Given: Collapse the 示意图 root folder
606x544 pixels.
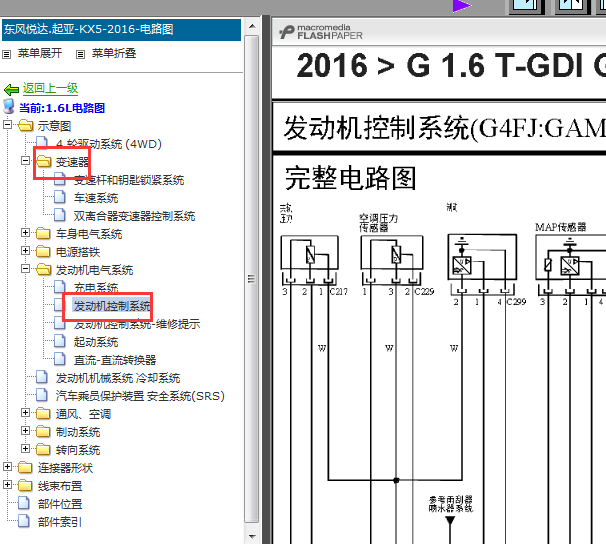Looking at the screenshot, I should click(7, 125).
